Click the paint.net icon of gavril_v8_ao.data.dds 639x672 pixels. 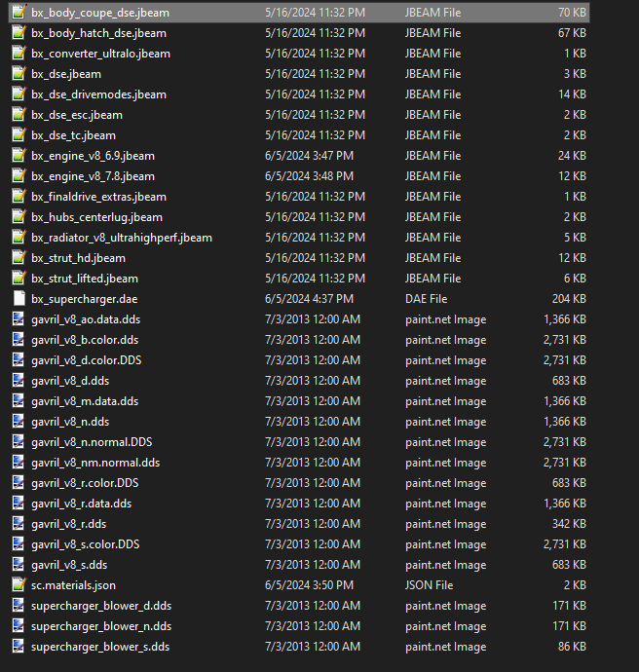[19, 318]
